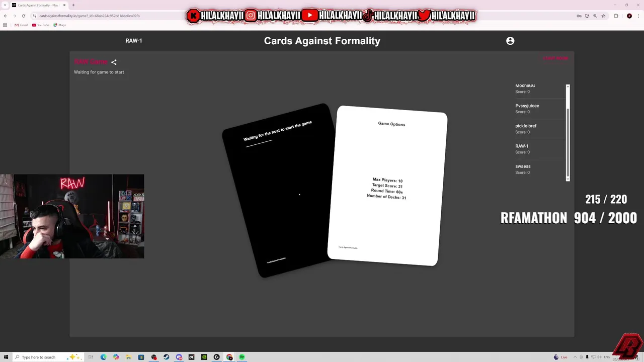The width and height of the screenshot is (644, 362).
Task: Click the Cards Against Formality title
Action: 322,41
